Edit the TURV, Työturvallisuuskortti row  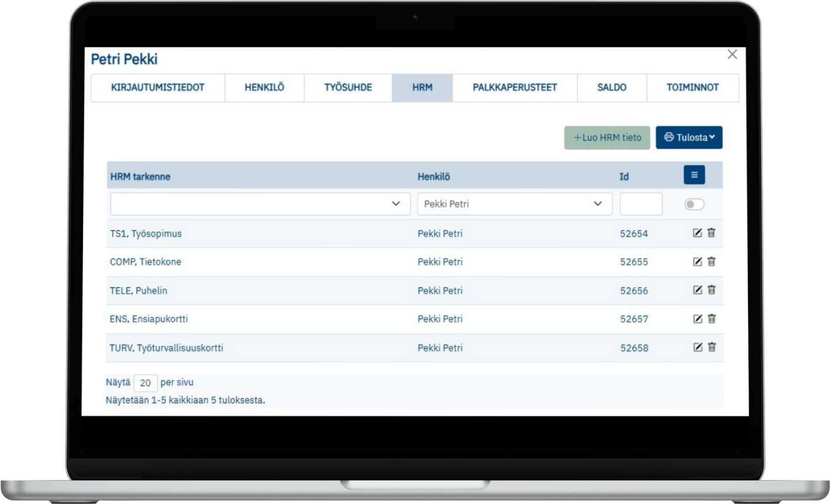point(697,347)
